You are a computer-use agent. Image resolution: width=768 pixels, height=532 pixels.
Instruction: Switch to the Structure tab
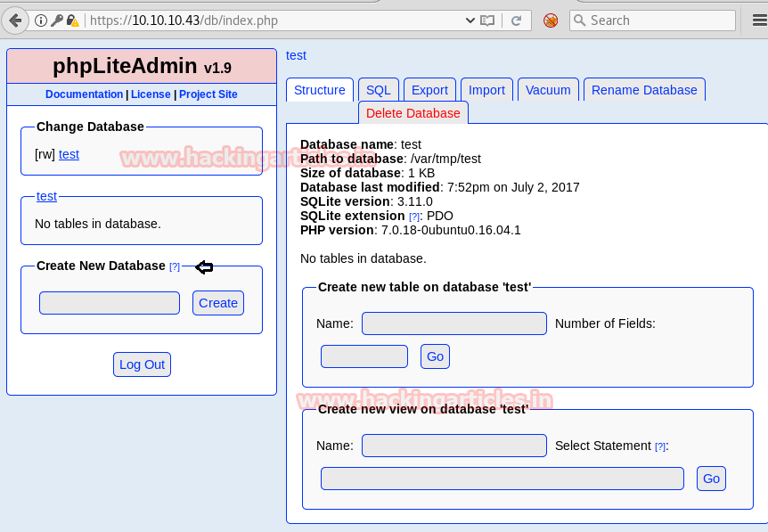319,90
